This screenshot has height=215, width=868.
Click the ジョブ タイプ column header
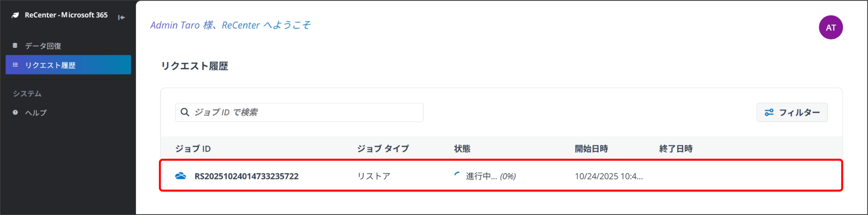383,149
